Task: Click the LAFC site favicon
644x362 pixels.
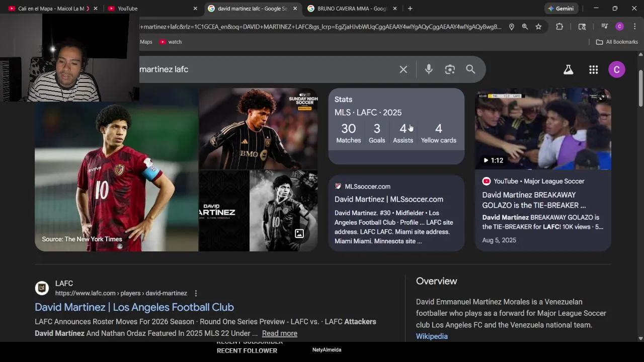Action: [x=42, y=288]
